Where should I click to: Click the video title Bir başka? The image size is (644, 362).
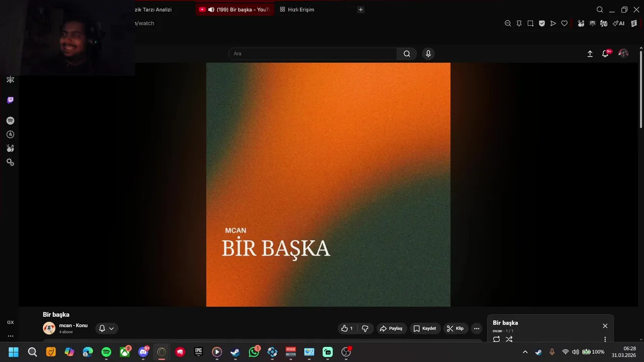click(56, 315)
